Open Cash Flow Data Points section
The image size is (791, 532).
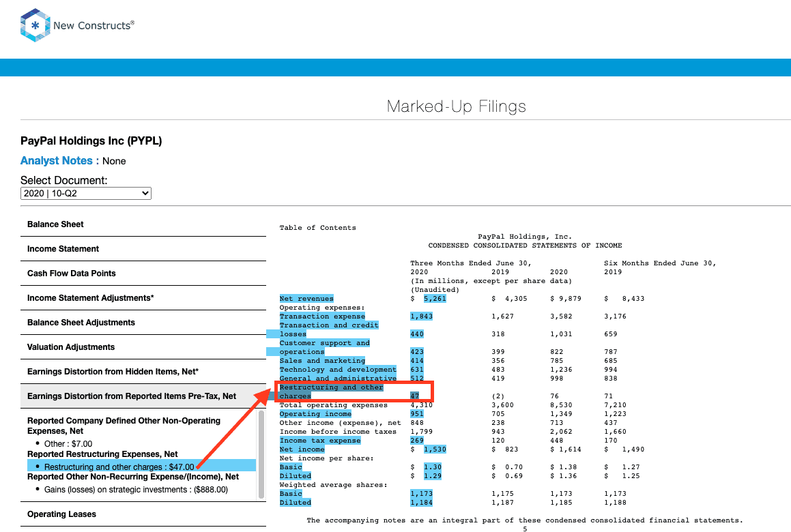(x=143, y=274)
